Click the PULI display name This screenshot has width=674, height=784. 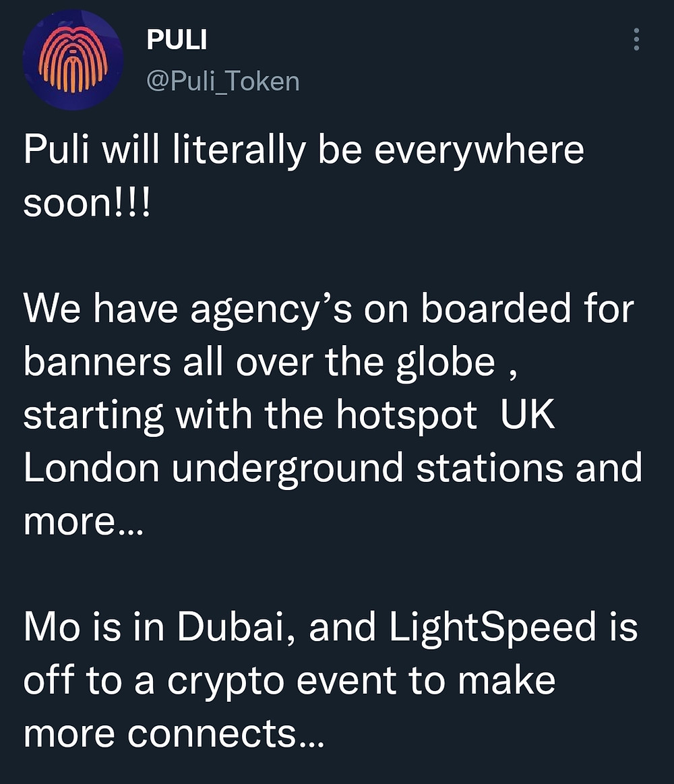pos(177,40)
